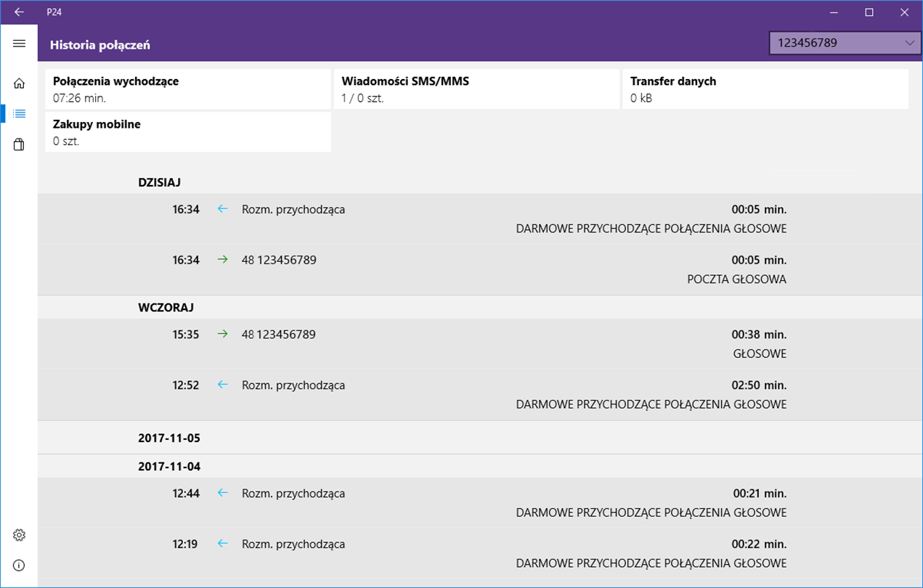The image size is (923, 588).
Task: Open the settings gear icon
Action: pyautogui.click(x=19, y=535)
